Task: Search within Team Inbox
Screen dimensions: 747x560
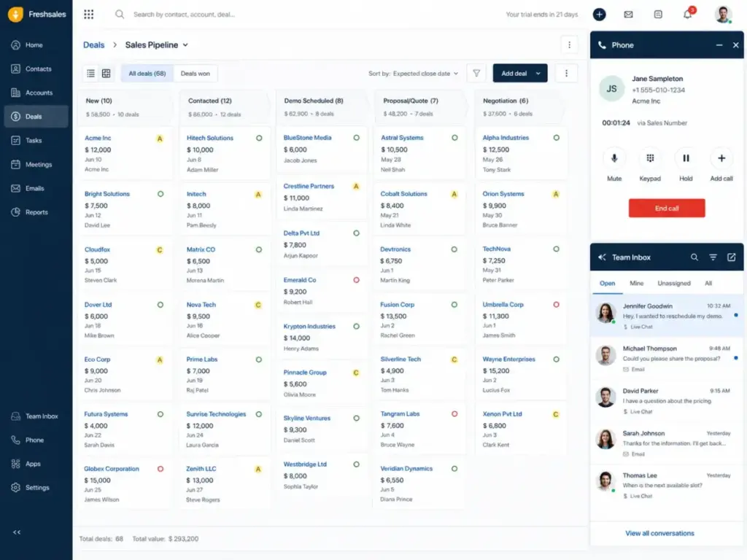Action: [x=694, y=257]
